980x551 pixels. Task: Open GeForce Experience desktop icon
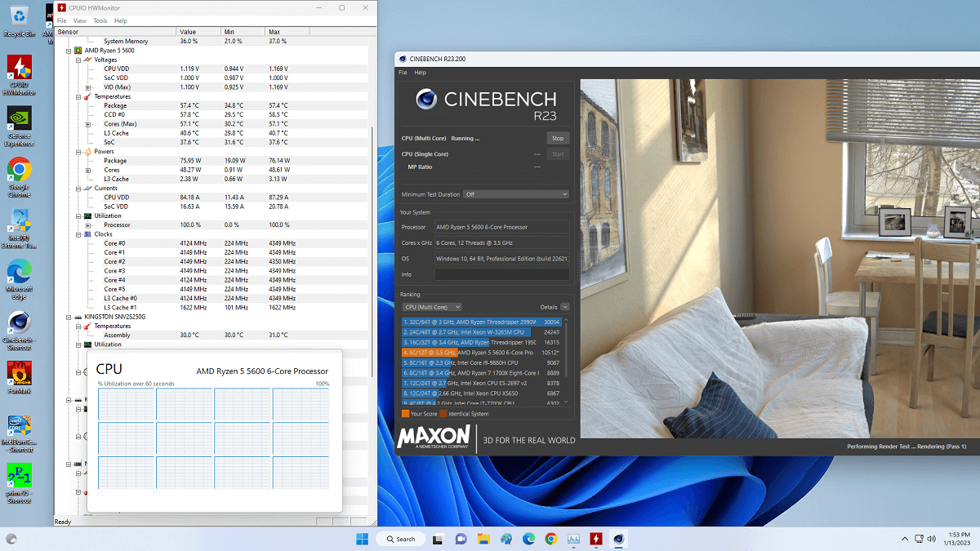[19, 127]
